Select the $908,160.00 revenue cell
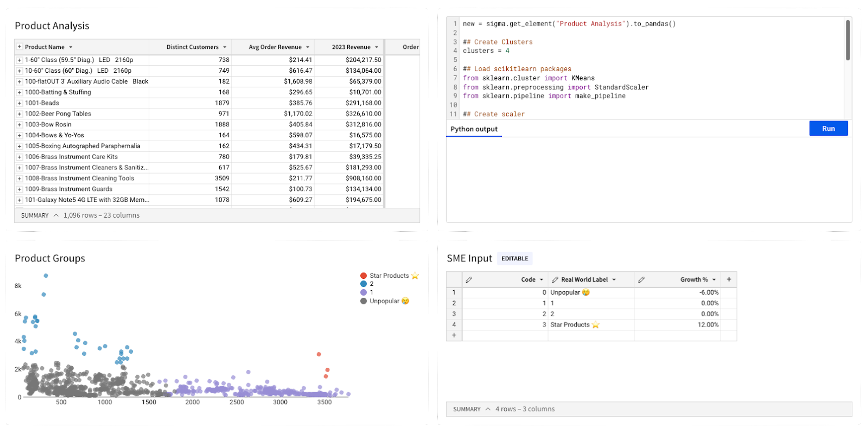This screenshot has width=868, height=430. click(x=349, y=179)
